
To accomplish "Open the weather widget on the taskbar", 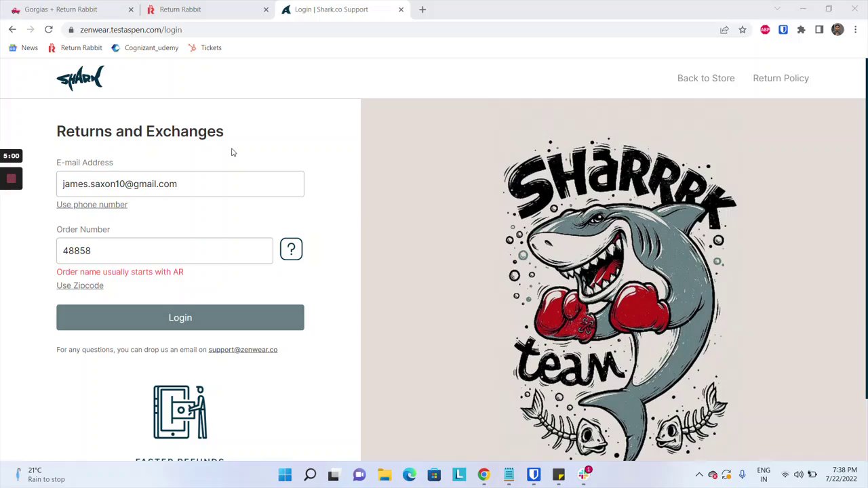I will pos(38,474).
